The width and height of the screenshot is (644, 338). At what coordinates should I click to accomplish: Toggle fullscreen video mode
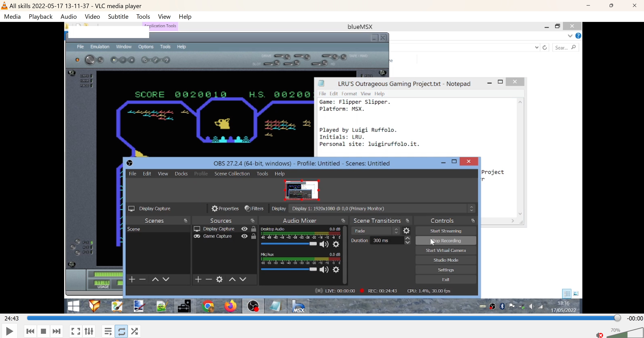pyautogui.click(x=75, y=331)
